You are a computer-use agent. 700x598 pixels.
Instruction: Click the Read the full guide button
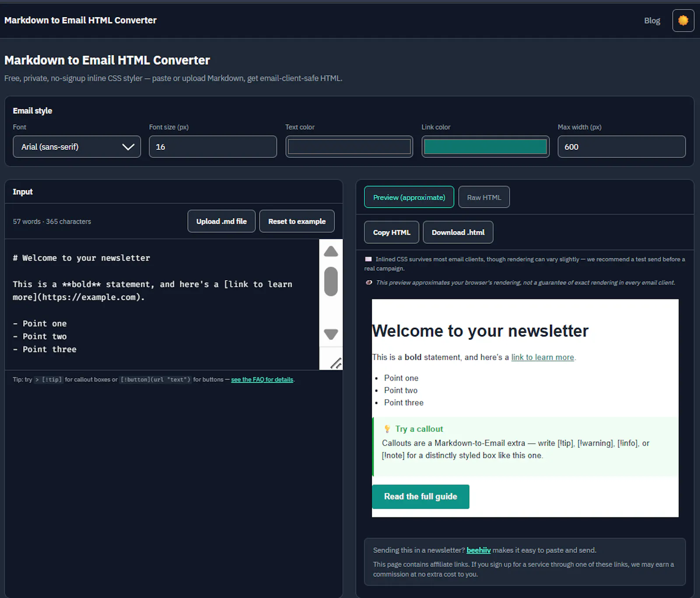point(420,496)
